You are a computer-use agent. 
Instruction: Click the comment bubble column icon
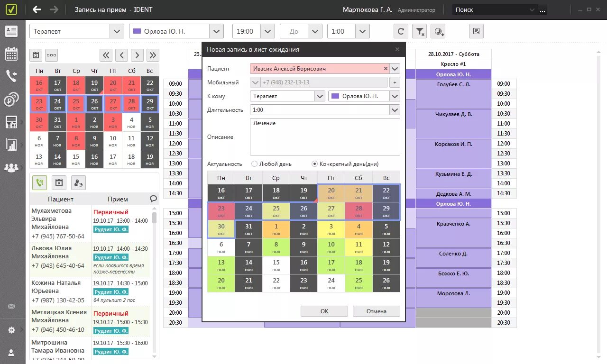pyautogui.click(x=153, y=199)
